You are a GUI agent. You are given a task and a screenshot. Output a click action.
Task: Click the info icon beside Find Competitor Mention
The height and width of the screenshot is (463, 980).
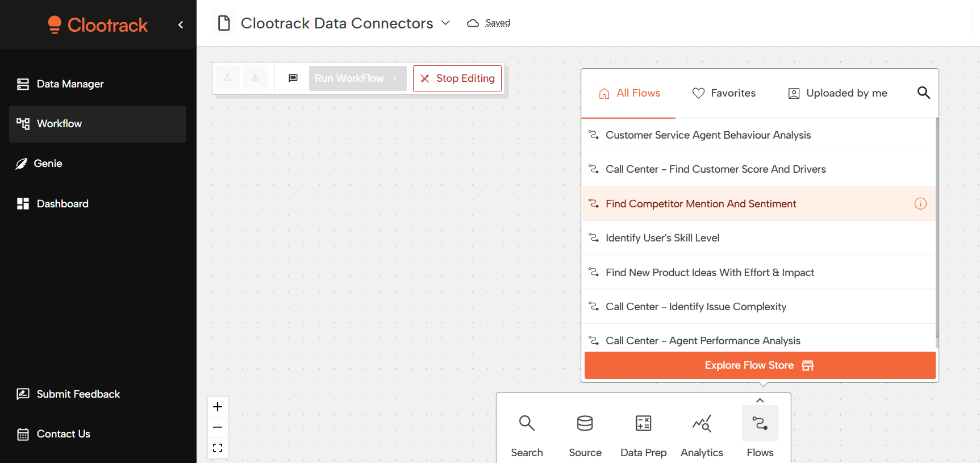pyautogui.click(x=920, y=203)
